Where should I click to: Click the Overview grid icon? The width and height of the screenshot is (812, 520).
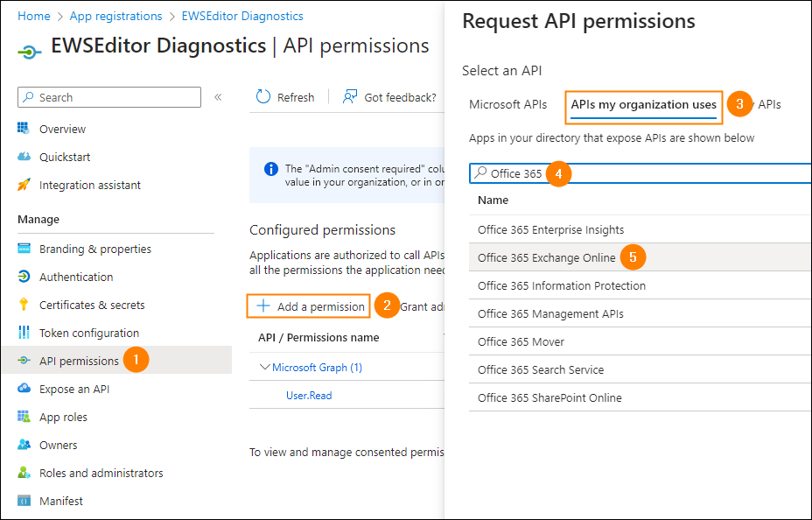pyautogui.click(x=24, y=129)
